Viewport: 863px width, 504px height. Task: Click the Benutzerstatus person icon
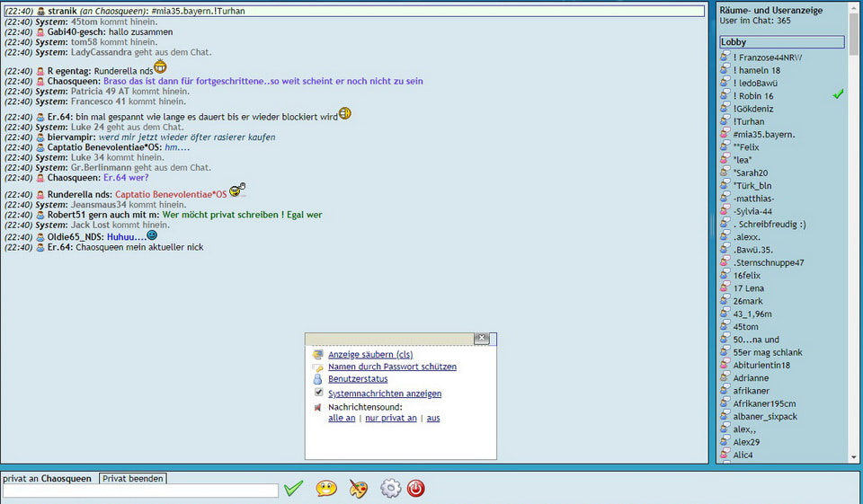pos(317,379)
